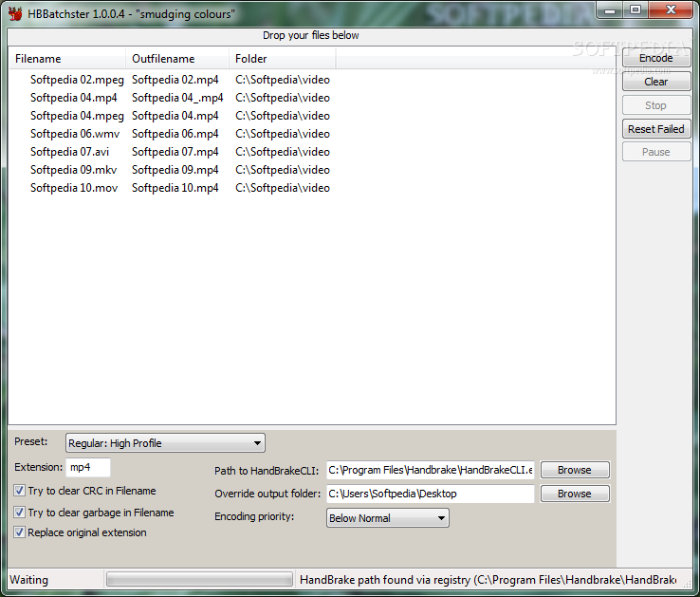Click the Path to HandBrakeCLI text field

pyautogui.click(x=431, y=470)
